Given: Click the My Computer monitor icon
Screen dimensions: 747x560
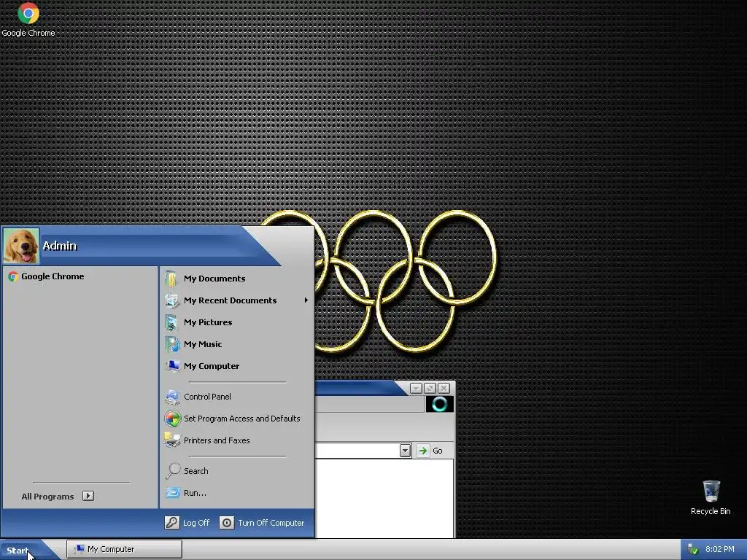Looking at the screenshot, I should [x=172, y=366].
